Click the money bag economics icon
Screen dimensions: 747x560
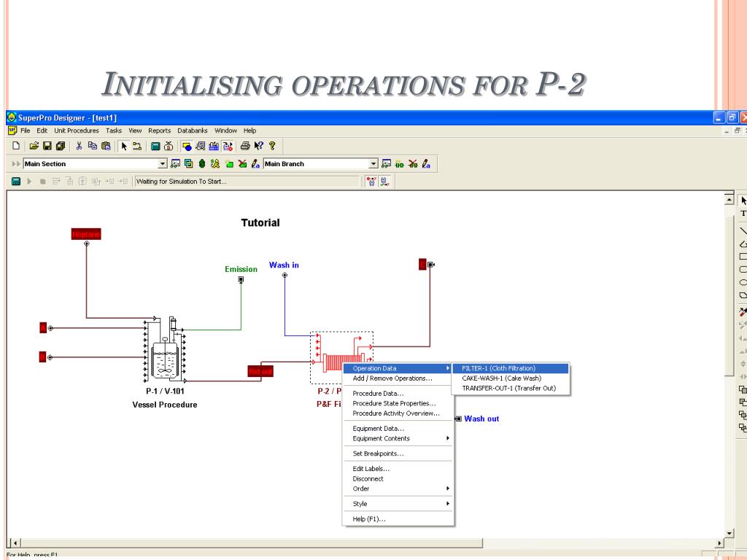tap(169, 146)
